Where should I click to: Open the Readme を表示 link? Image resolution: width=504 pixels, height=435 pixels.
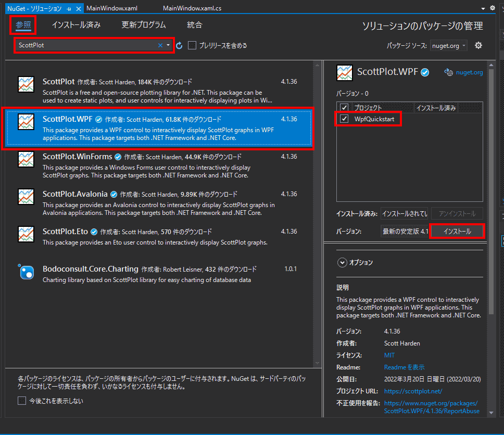[404, 367]
